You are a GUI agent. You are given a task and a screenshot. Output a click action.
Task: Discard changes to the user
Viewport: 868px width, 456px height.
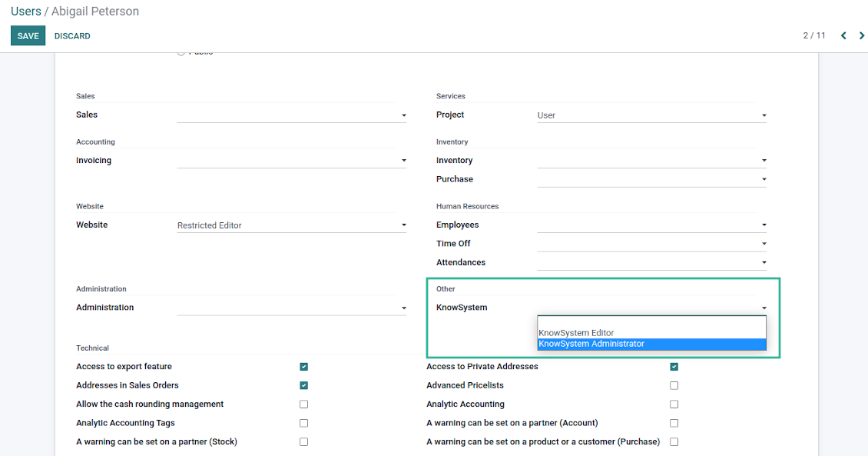point(72,36)
